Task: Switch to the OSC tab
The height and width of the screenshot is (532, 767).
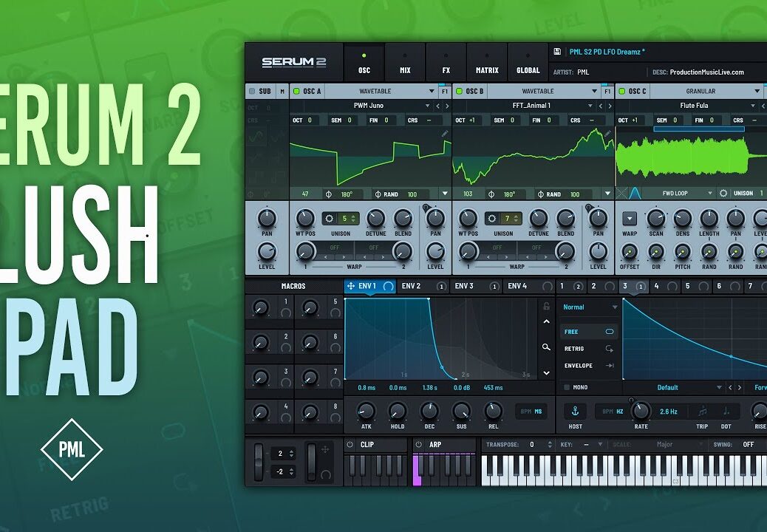Action: tap(364, 63)
